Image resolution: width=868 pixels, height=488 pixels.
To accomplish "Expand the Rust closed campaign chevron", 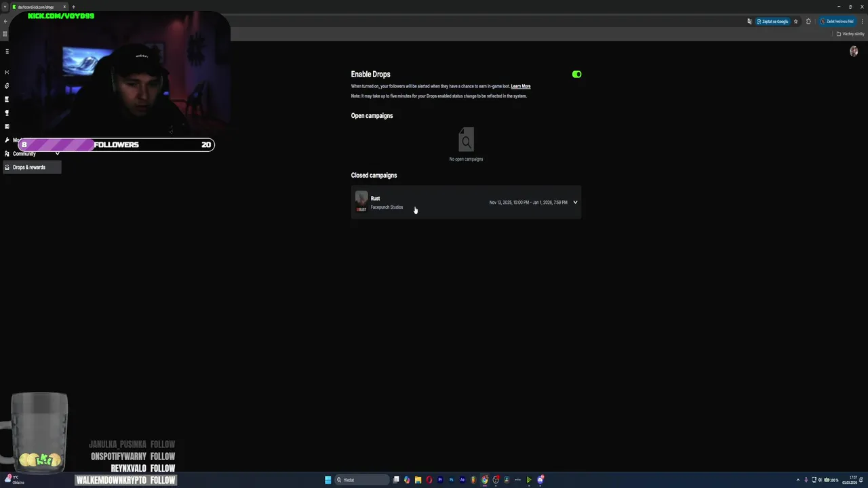I will pyautogui.click(x=575, y=202).
